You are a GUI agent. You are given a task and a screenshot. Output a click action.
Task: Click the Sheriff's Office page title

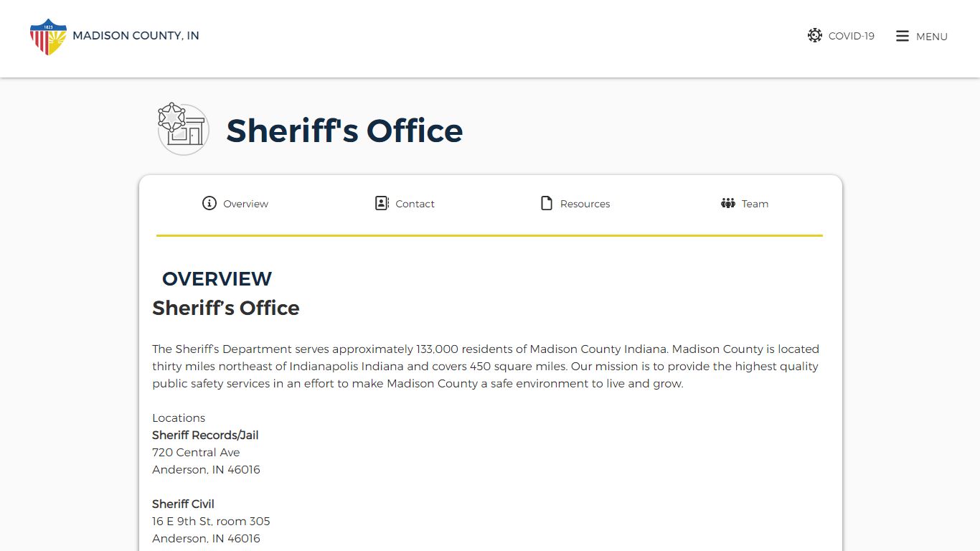[x=344, y=131]
